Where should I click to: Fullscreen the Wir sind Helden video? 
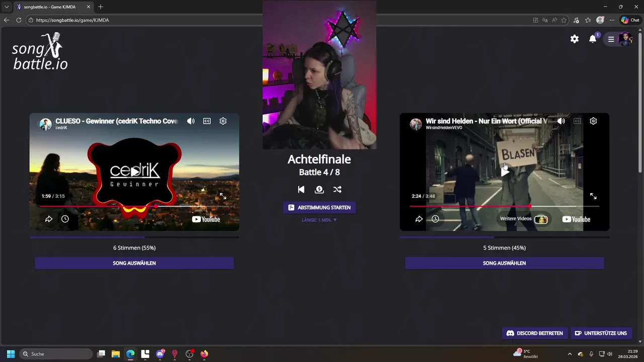click(x=593, y=196)
